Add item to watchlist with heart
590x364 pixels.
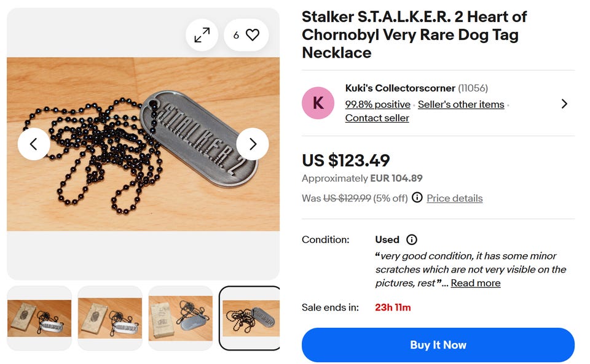(x=246, y=35)
